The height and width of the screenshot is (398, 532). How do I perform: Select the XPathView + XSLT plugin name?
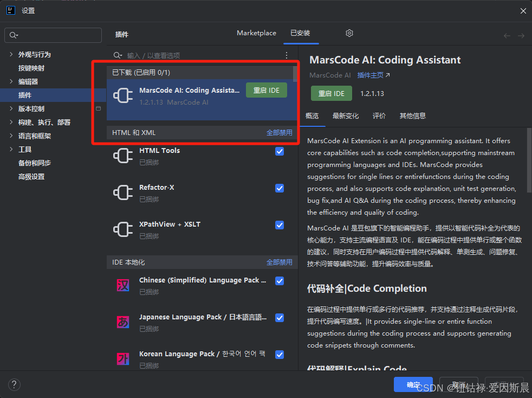click(x=170, y=224)
